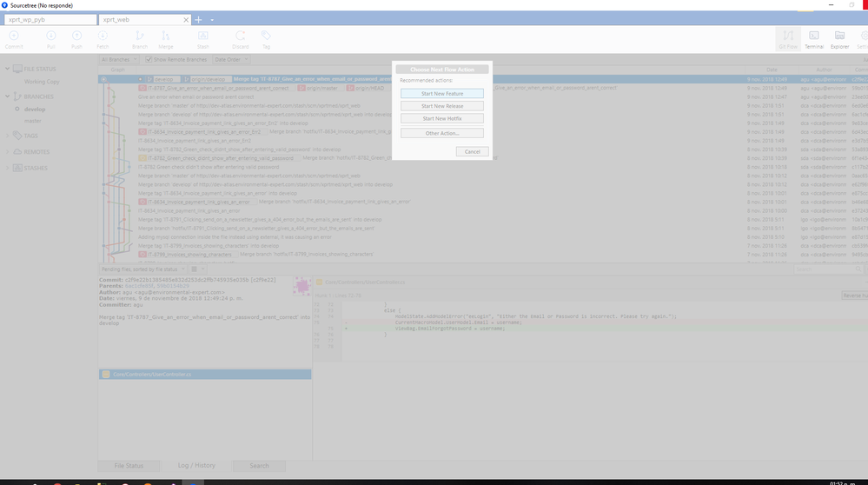Click the parent commit link 6ac1cfe85f

click(x=141, y=286)
